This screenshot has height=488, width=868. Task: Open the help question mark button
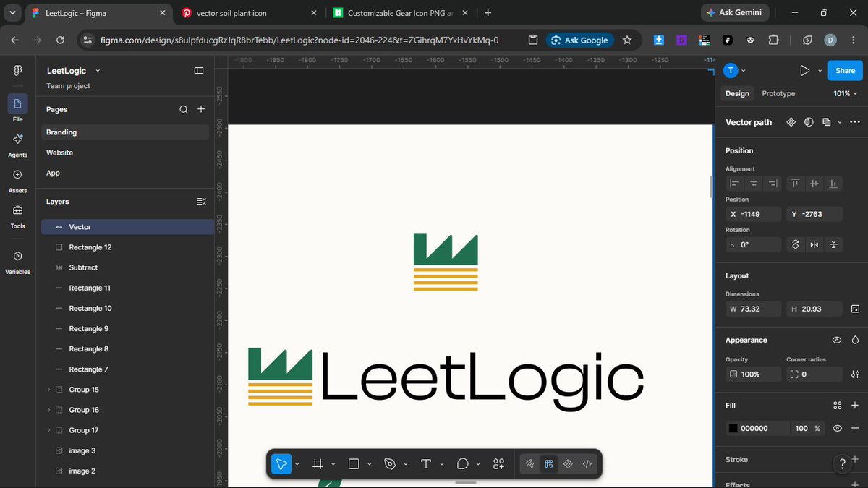[x=842, y=463]
